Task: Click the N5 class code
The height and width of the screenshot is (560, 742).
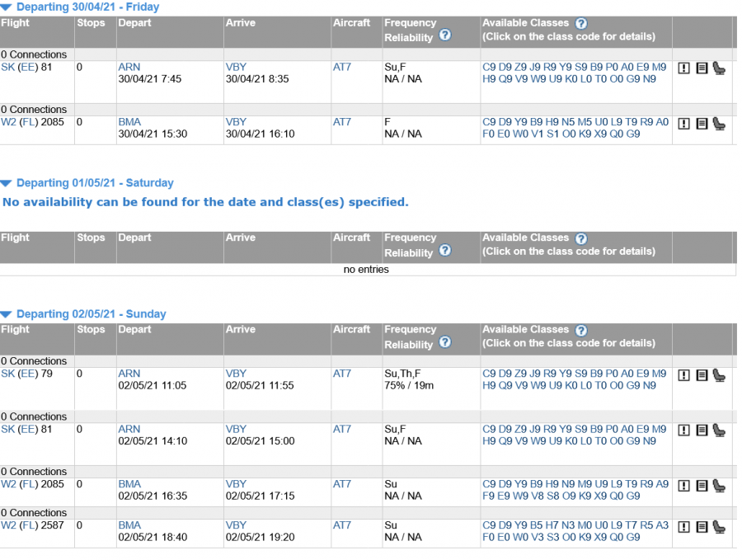Action: coord(568,122)
